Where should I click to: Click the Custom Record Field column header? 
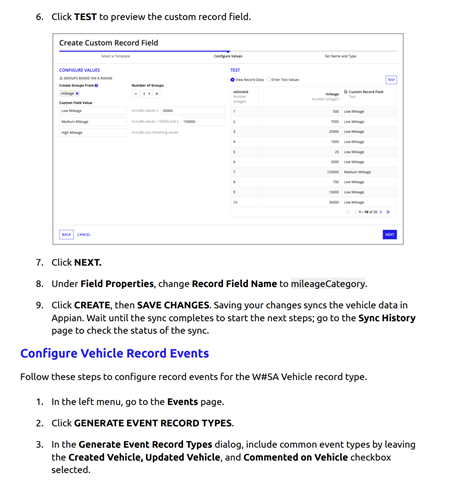click(x=366, y=92)
